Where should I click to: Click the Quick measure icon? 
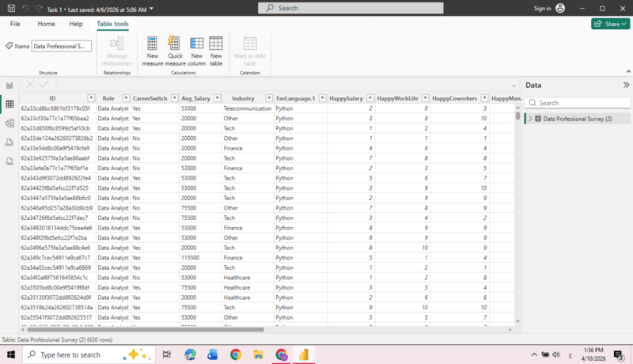point(175,49)
